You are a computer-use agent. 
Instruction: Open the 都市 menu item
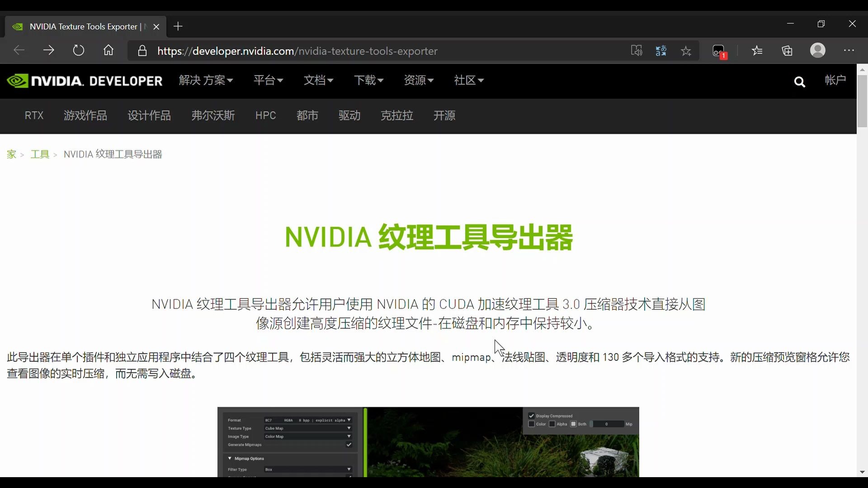307,116
